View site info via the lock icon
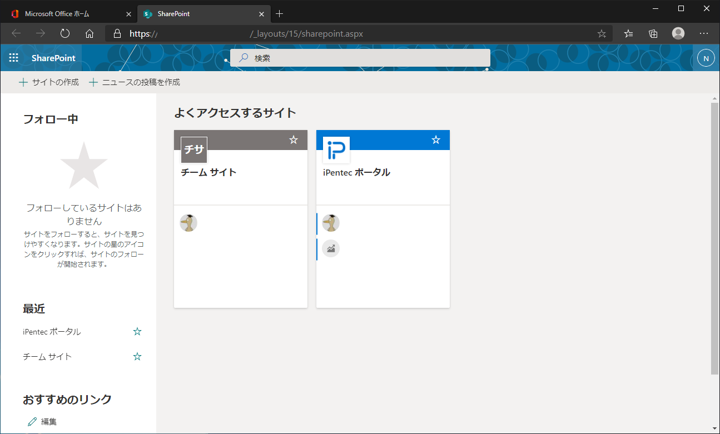Screen dimensions: 720x434 [117, 34]
